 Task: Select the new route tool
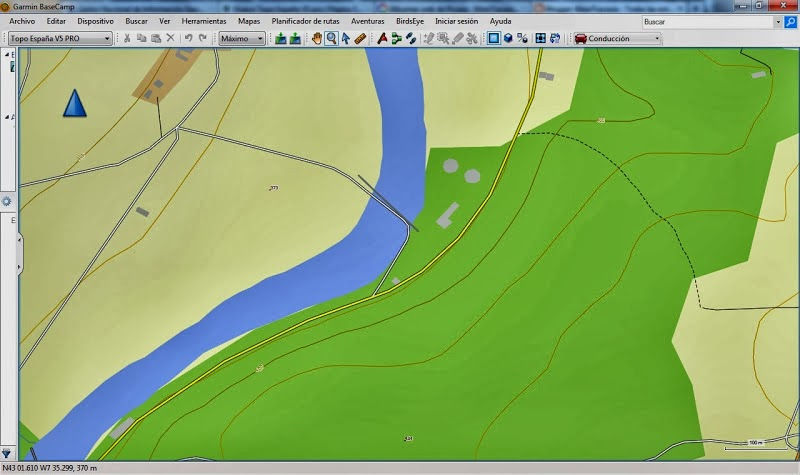[x=396, y=38]
